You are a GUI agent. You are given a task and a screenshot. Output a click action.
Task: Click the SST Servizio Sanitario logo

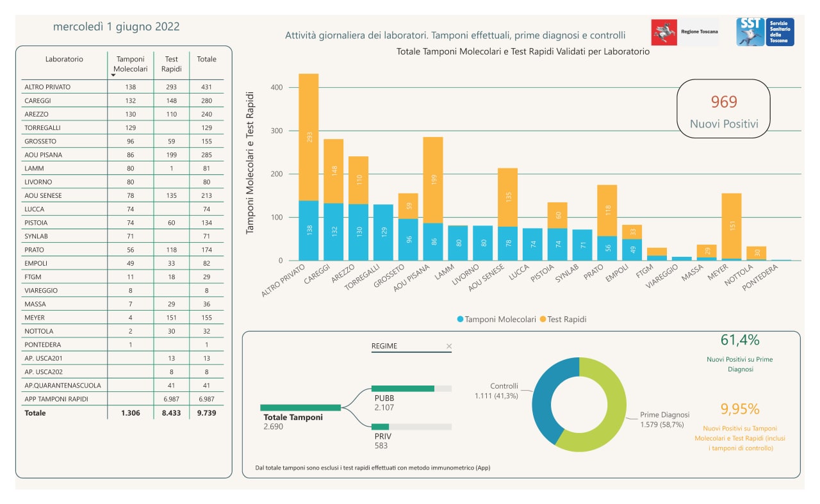tap(765, 32)
